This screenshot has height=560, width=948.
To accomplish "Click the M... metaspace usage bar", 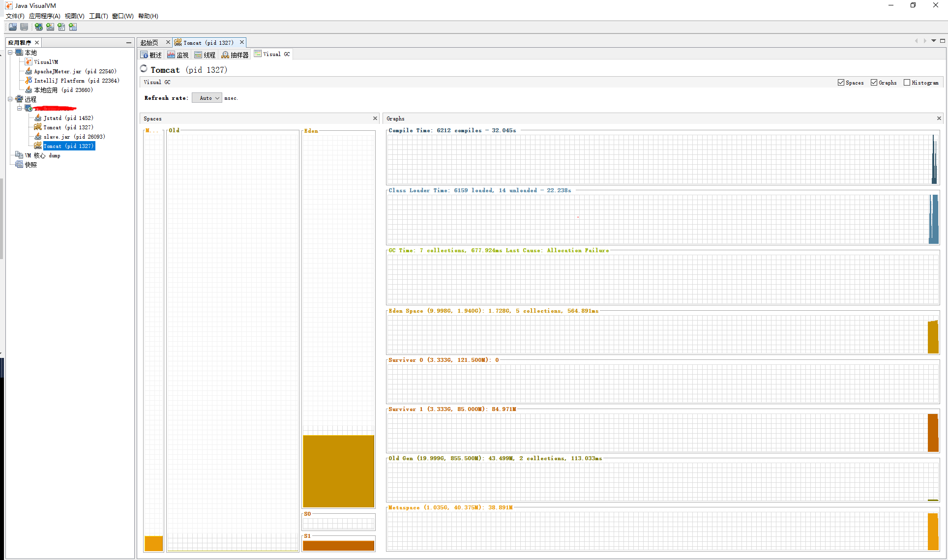I will (x=153, y=544).
